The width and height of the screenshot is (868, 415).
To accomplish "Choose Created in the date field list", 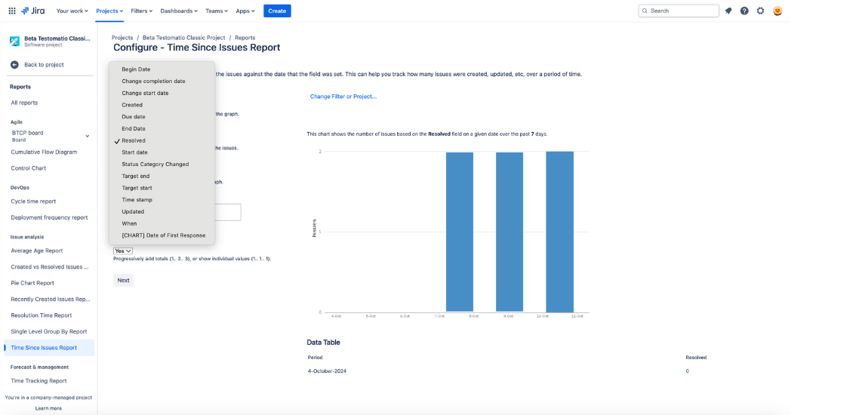I will (x=132, y=105).
